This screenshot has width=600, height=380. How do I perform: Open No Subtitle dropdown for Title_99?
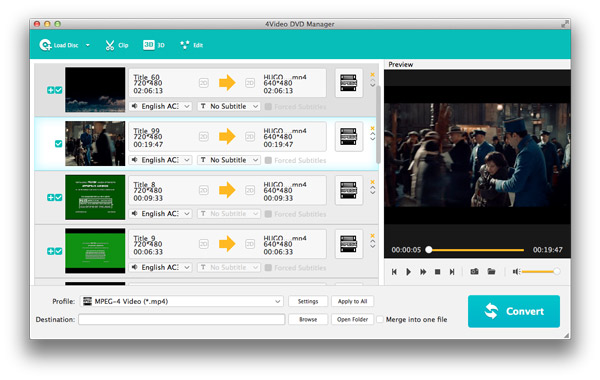[x=229, y=160]
